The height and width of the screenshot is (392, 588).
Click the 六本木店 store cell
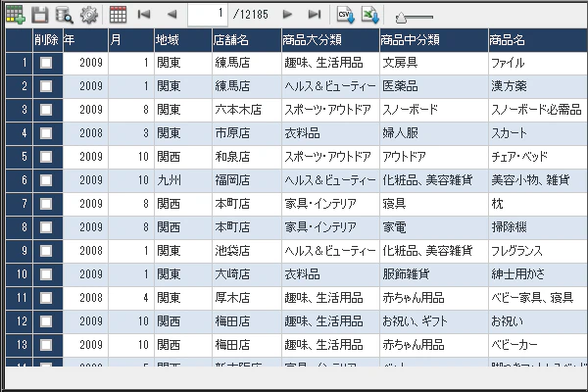pos(247,110)
